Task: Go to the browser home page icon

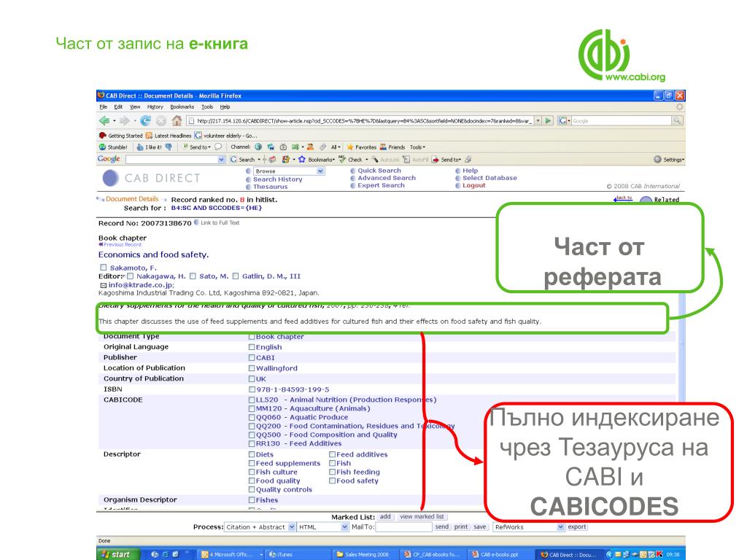Action: point(177,121)
